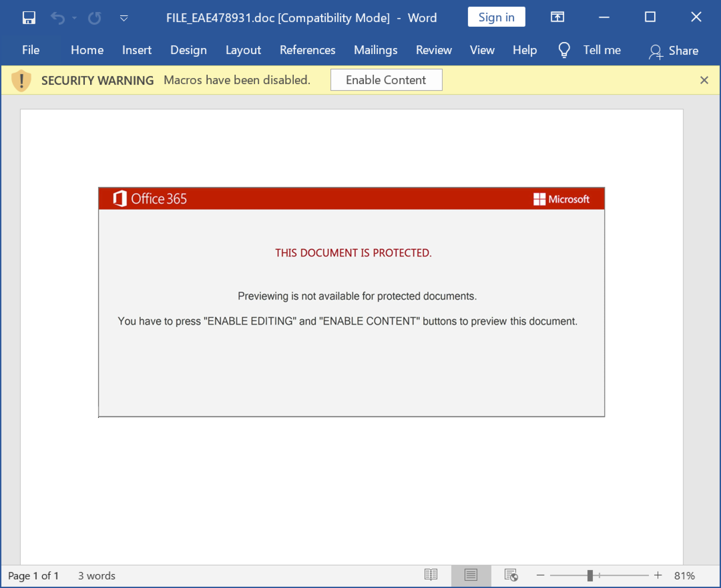Click the "Previewing is not available" text line

click(x=357, y=296)
